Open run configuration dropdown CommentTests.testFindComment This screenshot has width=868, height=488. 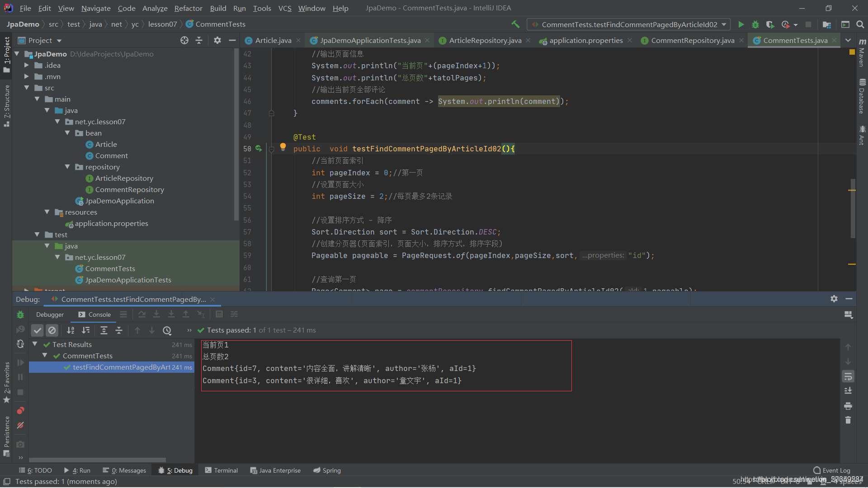629,24
